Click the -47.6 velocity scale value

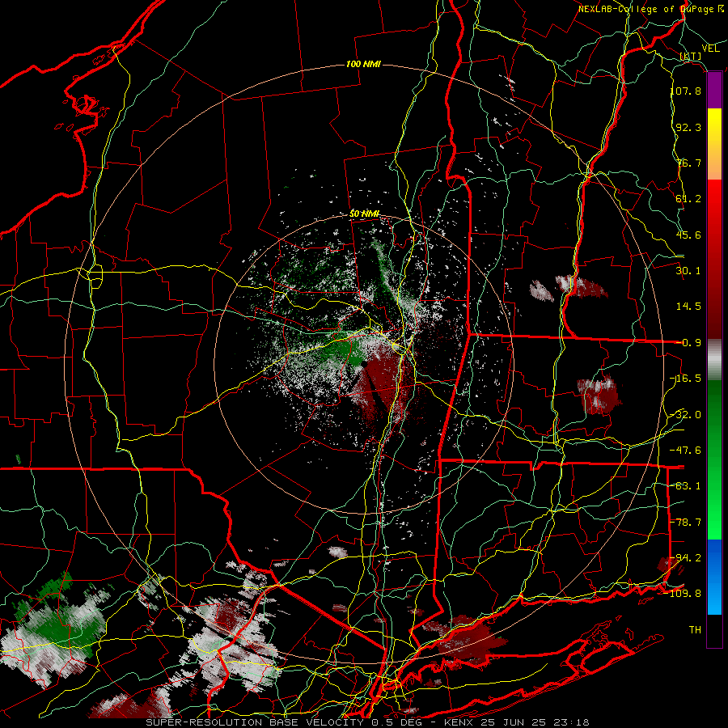pos(686,451)
